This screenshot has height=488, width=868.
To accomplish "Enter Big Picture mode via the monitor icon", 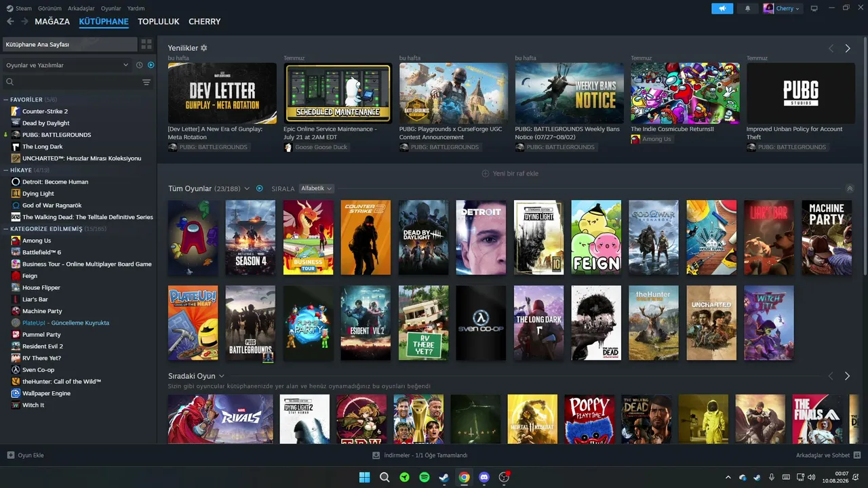I will click(x=814, y=9).
